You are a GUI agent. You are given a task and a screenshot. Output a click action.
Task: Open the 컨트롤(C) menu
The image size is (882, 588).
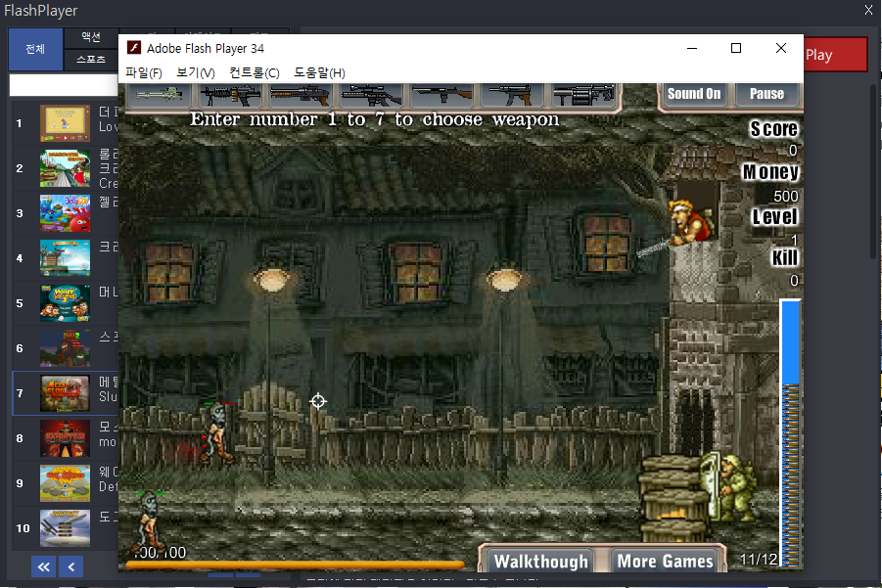255,73
